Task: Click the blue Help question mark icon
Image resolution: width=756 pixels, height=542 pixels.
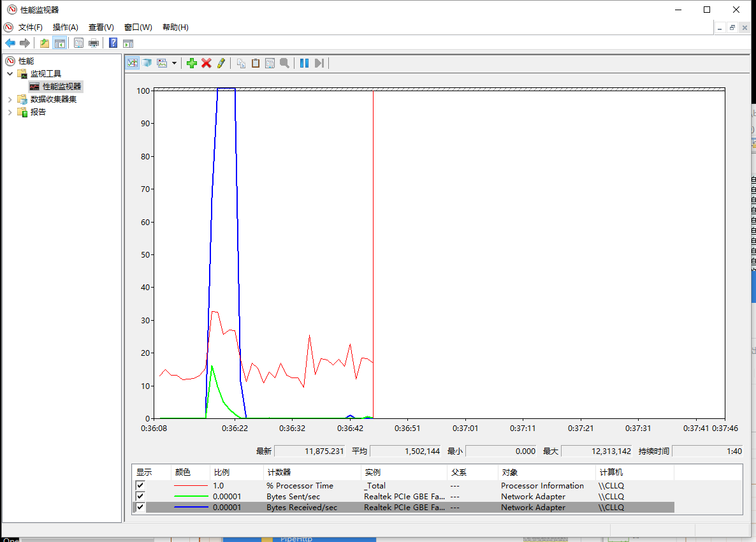Action: [113, 43]
